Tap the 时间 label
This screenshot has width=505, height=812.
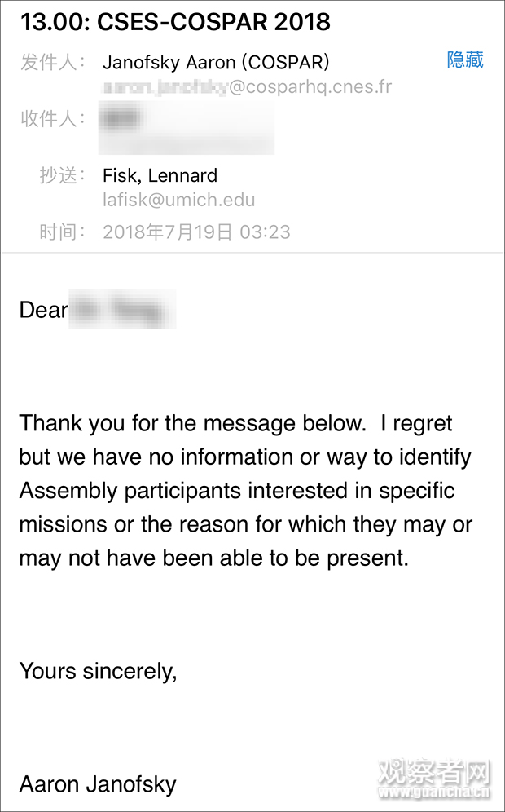pos(63,232)
